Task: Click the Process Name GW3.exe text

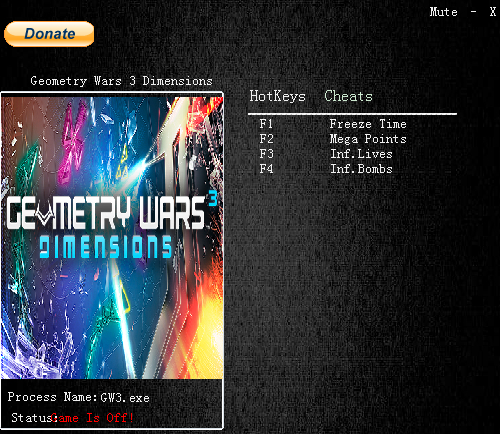Action: point(79,397)
